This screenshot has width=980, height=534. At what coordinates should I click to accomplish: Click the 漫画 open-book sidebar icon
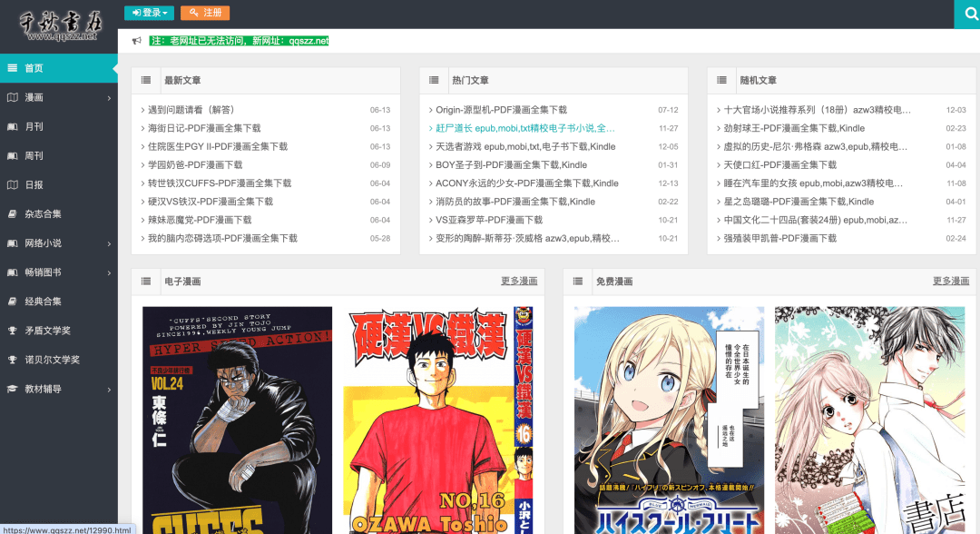(x=13, y=97)
